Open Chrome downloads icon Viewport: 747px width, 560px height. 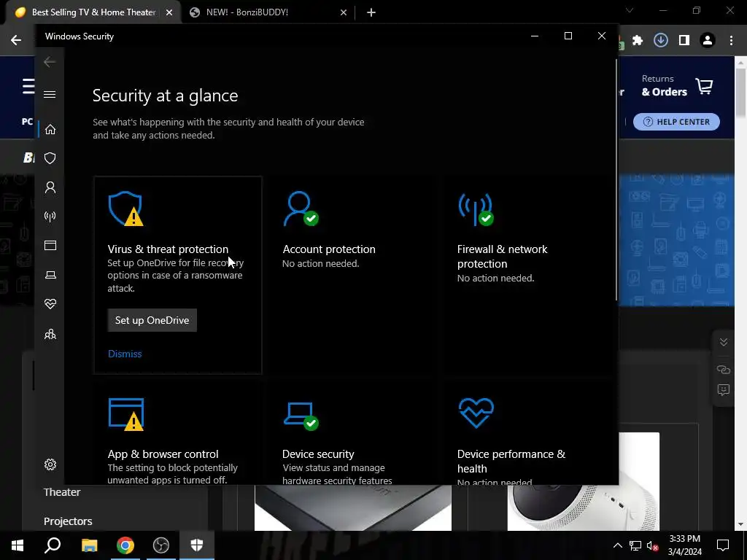click(x=661, y=41)
